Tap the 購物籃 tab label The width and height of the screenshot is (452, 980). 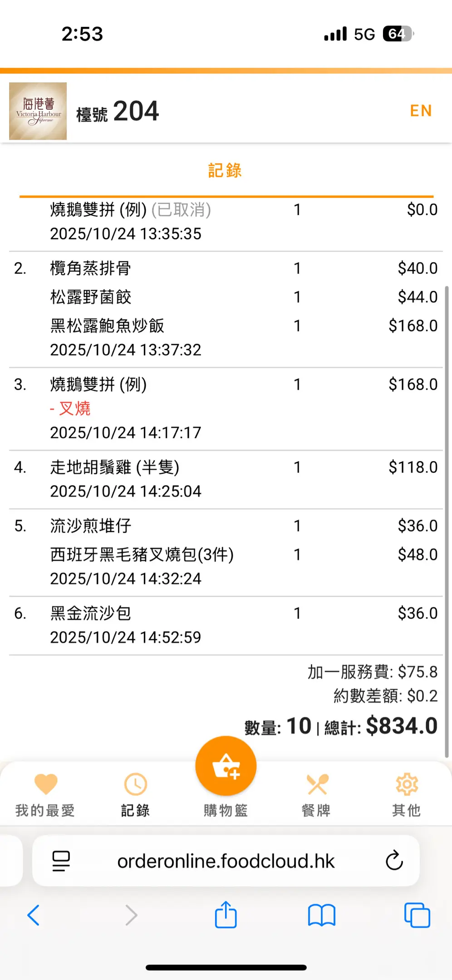tap(226, 810)
